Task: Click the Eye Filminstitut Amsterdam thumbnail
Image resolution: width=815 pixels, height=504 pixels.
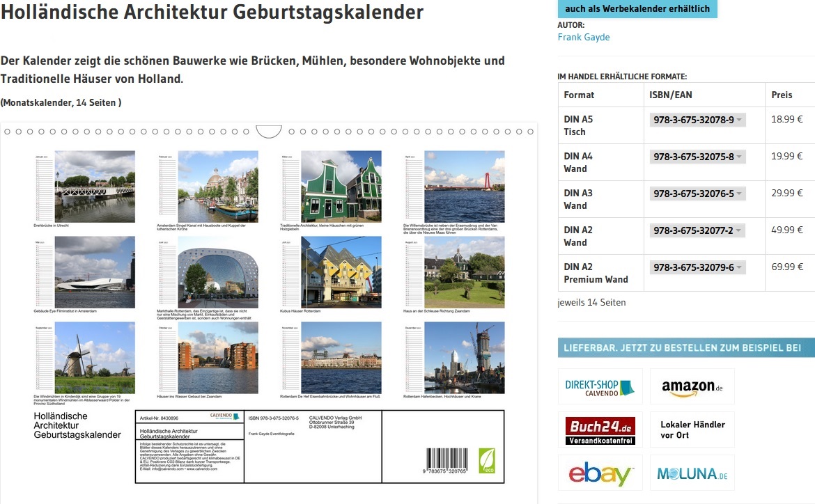Action: pos(95,272)
